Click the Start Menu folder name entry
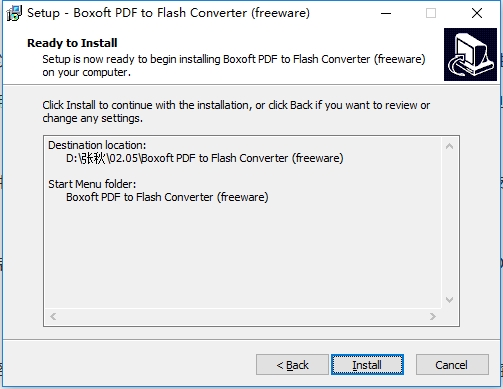 click(167, 197)
